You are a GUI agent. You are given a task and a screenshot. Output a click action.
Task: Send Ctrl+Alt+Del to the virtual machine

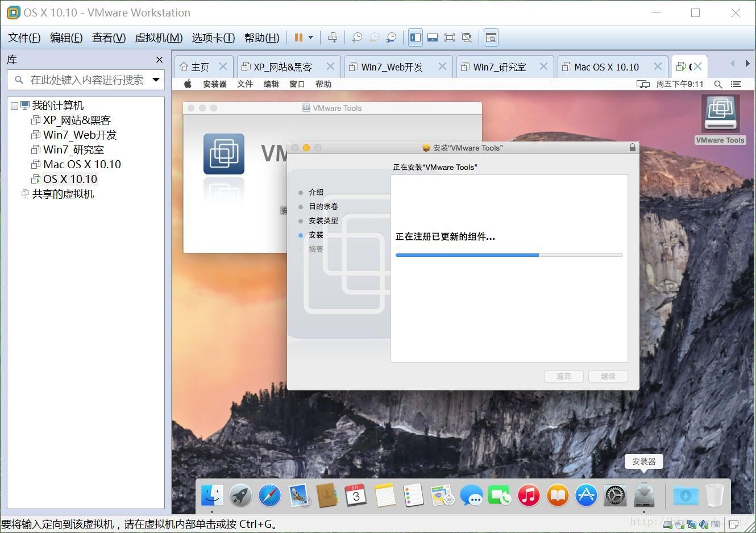click(x=333, y=38)
